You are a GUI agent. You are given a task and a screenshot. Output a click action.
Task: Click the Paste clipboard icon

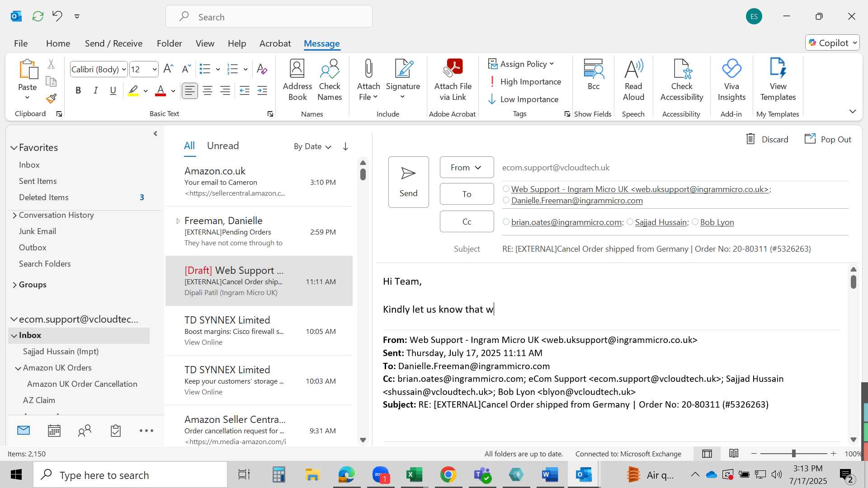pos(28,70)
